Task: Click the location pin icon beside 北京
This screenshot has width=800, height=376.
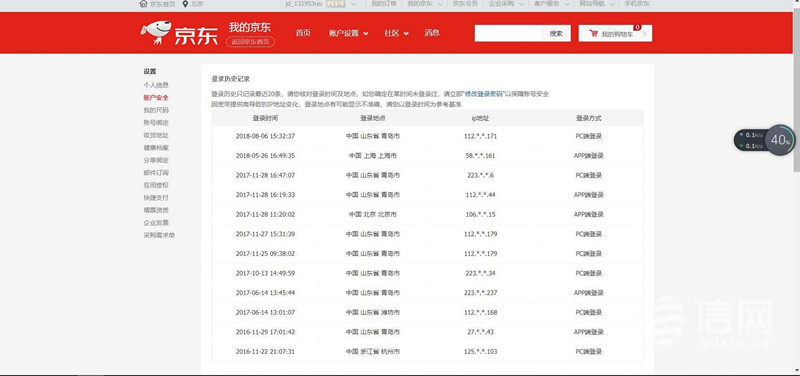Action: (x=185, y=4)
